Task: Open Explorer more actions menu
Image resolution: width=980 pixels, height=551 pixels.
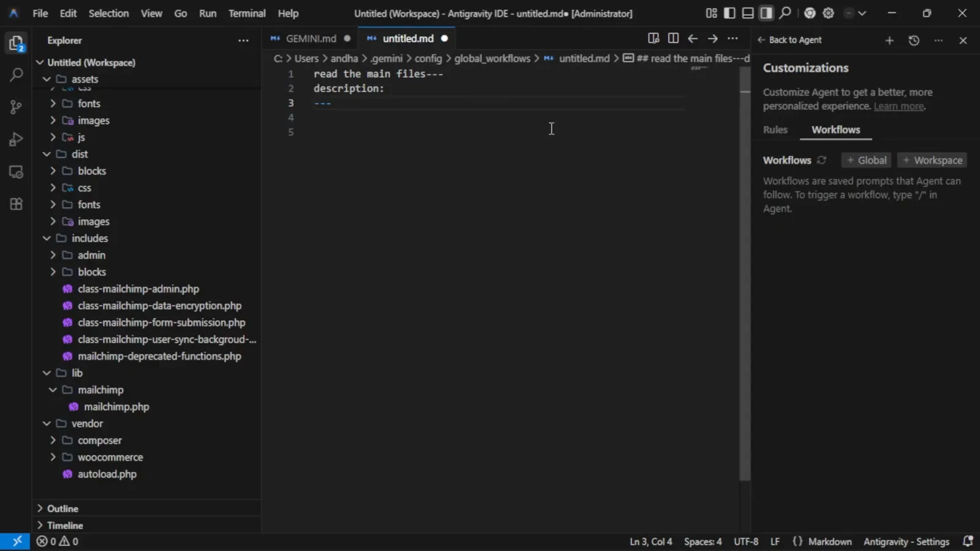Action: coord(243,40)
